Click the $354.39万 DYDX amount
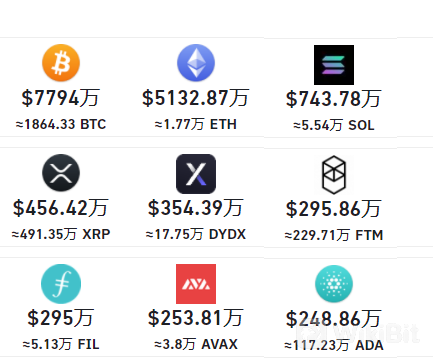This screenshot has width=433, height=364. (196, 208)
